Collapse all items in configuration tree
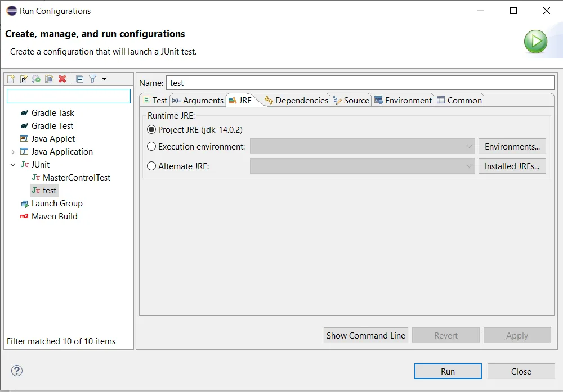 [x=79, y=79]
